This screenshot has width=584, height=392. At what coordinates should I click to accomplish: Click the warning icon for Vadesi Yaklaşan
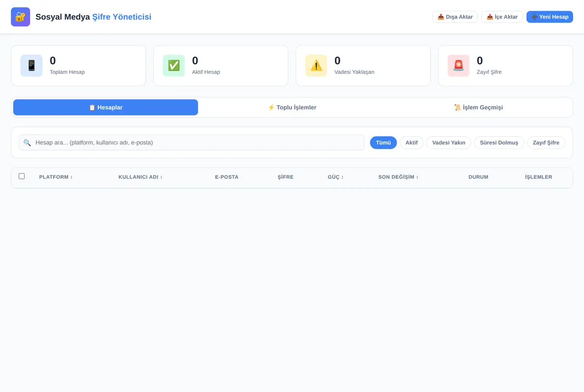tap(316, 66)
